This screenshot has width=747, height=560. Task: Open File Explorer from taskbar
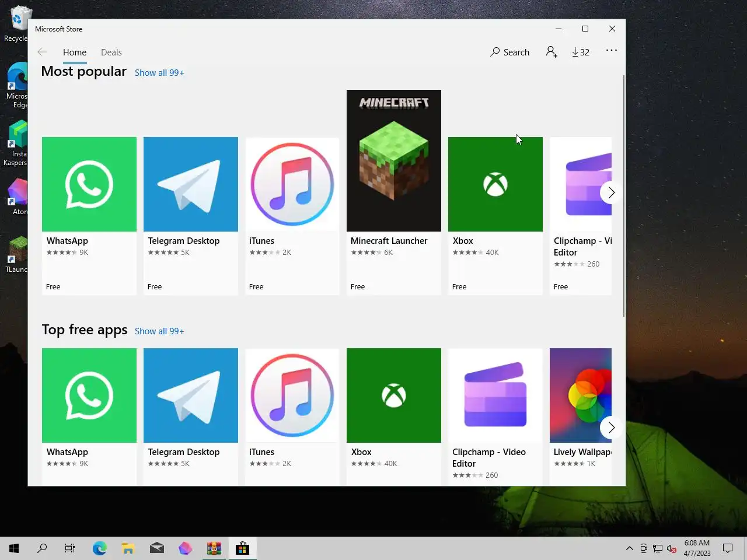click(x=128, y=548)
